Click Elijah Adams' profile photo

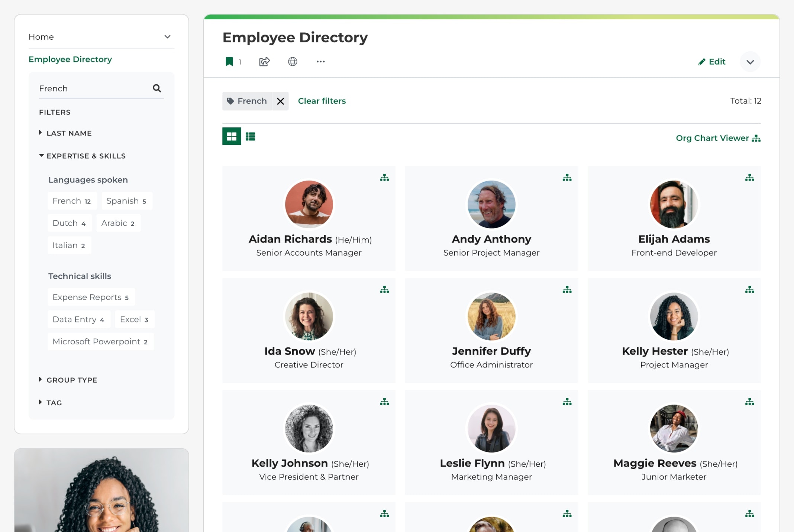(x=674, y=204)
